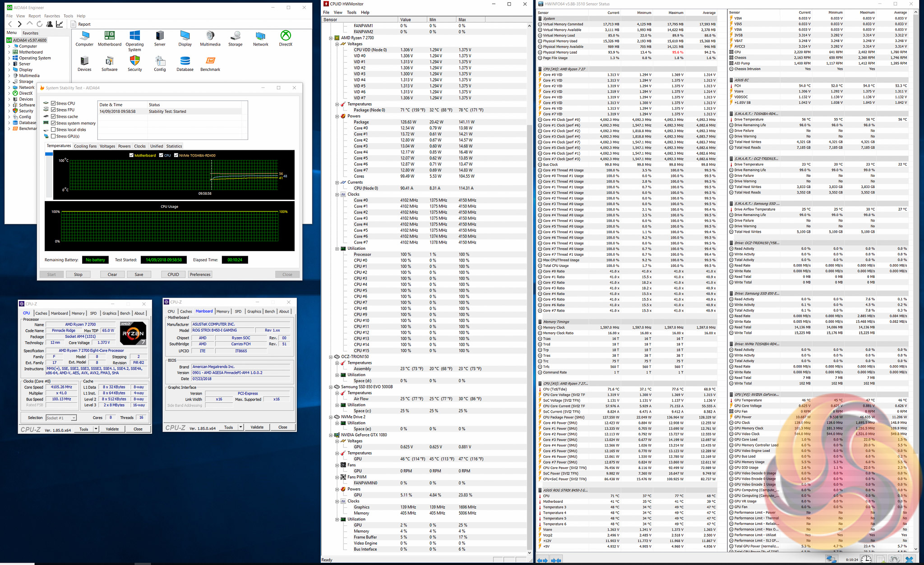
Task: Collapse AMD Ryzen 7 2700 tree node
Action: 331,38
